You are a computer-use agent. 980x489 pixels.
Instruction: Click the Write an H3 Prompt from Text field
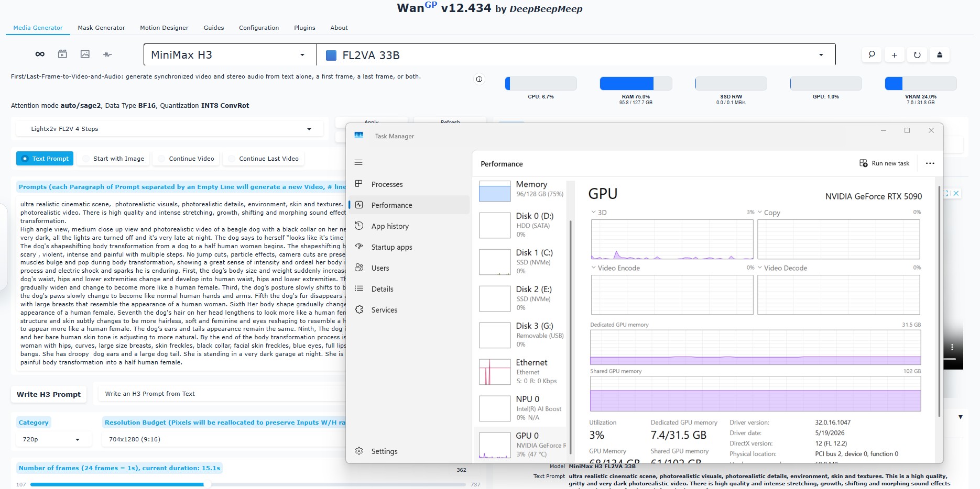click(x=223, y=394)
